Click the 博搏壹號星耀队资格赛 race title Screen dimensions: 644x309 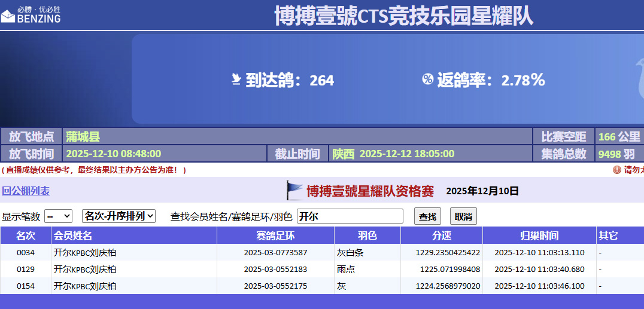(x=370, y=191)
